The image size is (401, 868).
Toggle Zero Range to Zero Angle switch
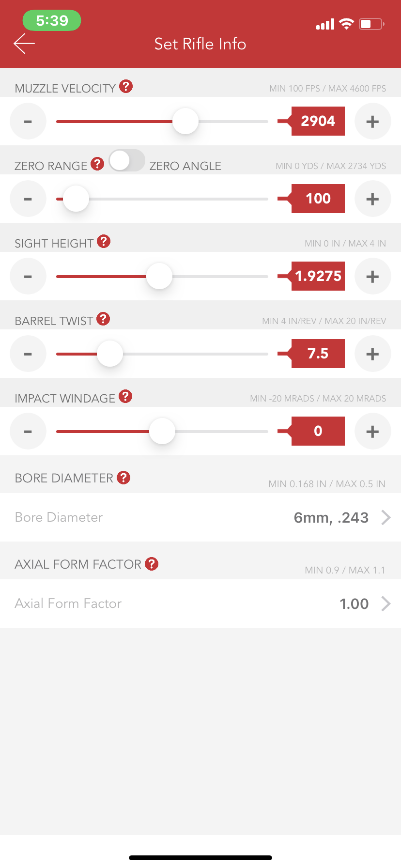coord(127,160)
